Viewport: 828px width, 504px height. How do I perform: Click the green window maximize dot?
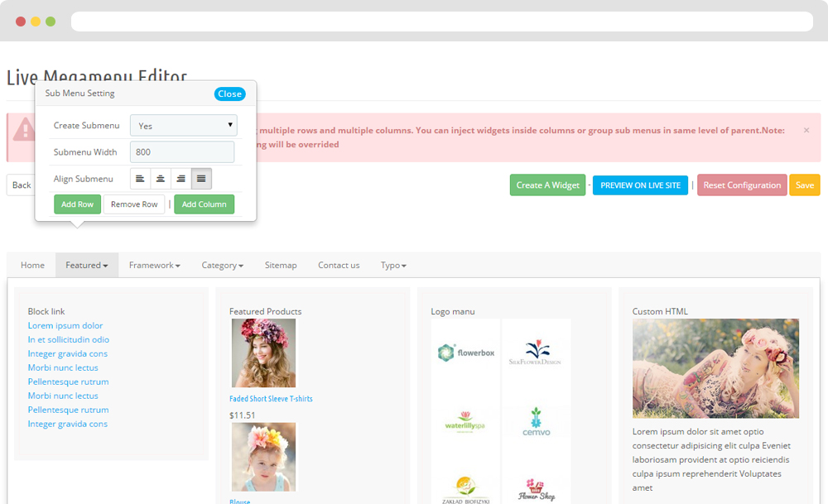(x=51, y=22)
